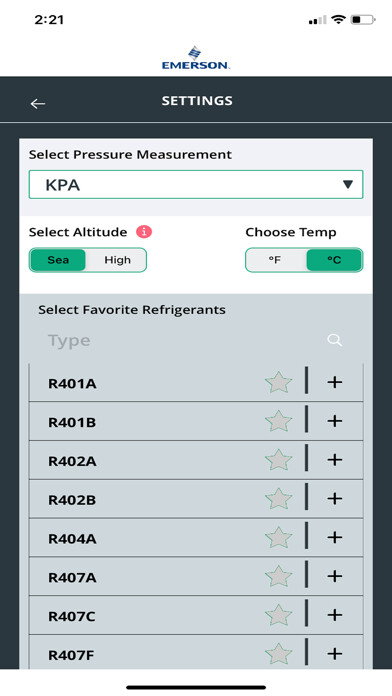Focus the Type refrigerant search field

[182, 340]
